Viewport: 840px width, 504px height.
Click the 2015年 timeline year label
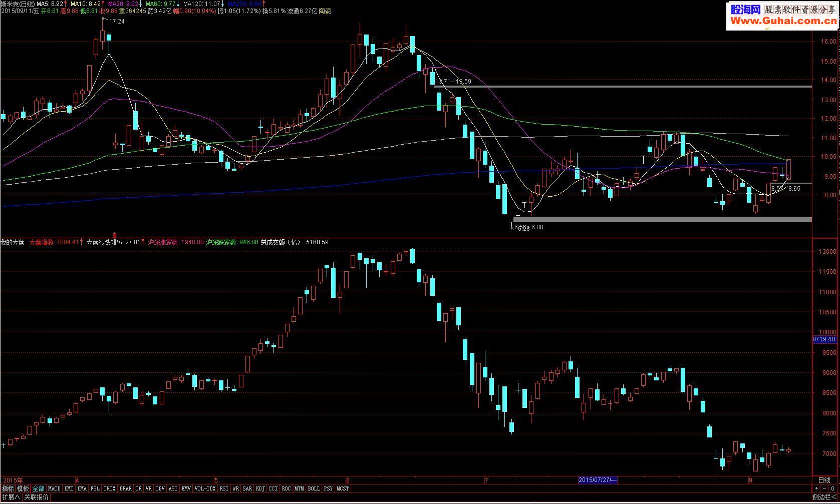pyautogui.click(x=13, y=480)
